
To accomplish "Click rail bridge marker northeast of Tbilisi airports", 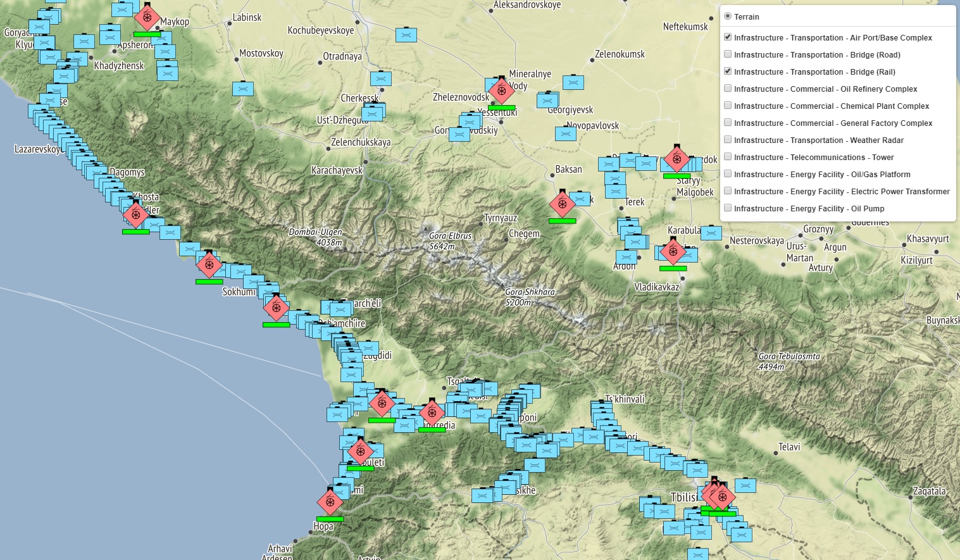I will pos(745,485).
